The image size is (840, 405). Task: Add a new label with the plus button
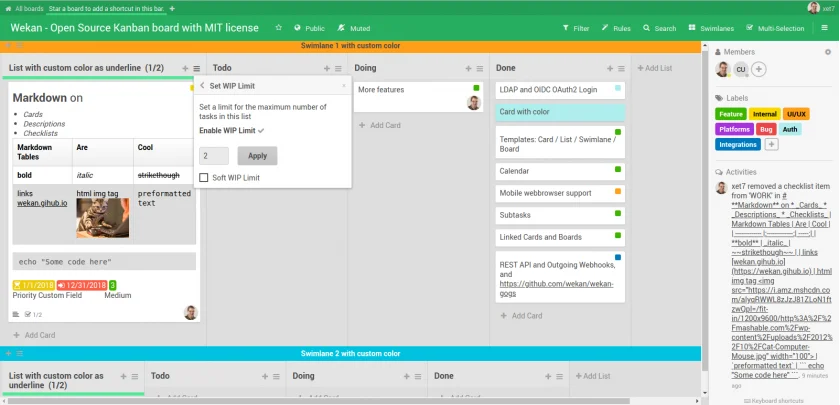771,145
